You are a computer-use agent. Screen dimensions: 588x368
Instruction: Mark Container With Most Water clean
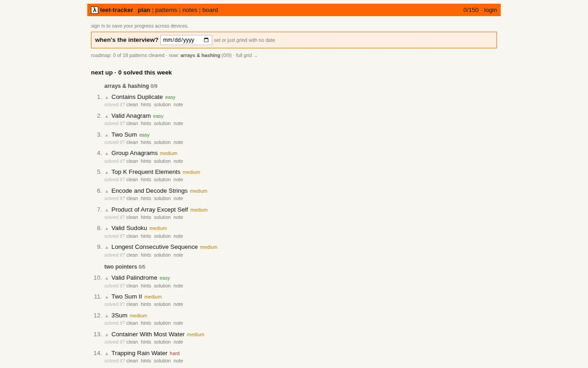[132, 342]
